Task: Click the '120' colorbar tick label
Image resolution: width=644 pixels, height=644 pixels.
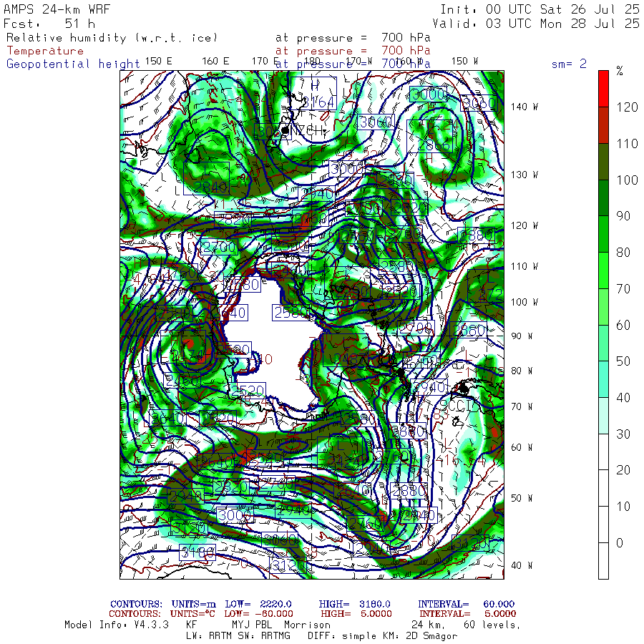Action: (627, 107)
